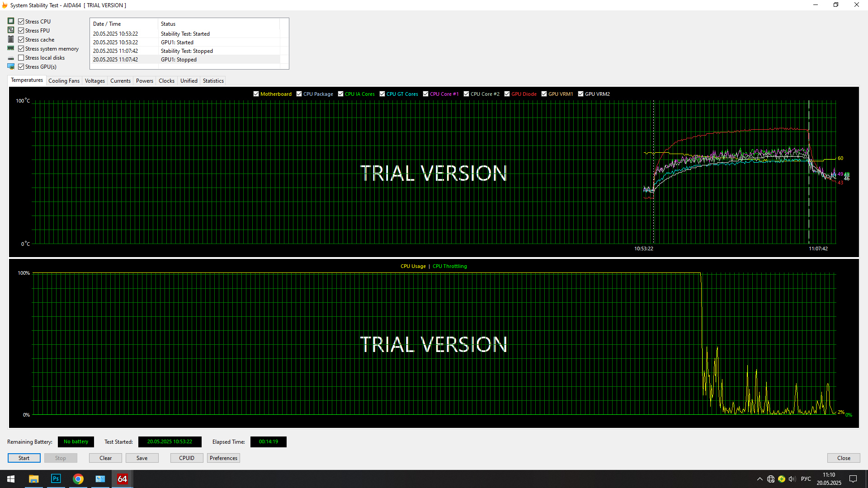Click the 11:07:42 timeline marker label

(818, 249)
